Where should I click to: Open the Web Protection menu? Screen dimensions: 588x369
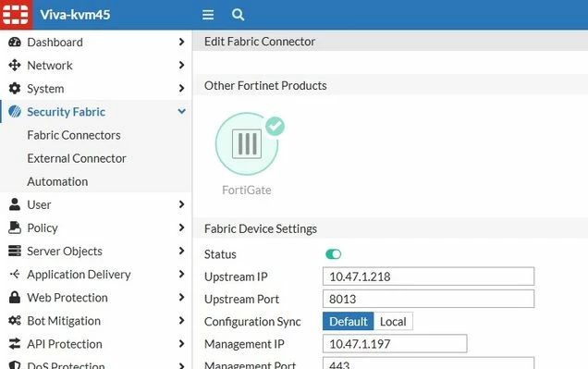point(67,298)
